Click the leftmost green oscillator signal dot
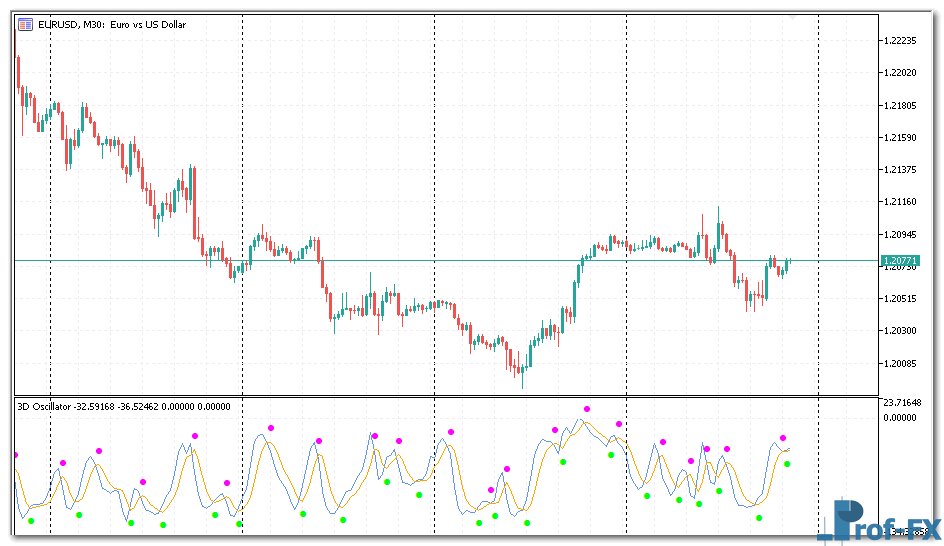 [31, 520]
